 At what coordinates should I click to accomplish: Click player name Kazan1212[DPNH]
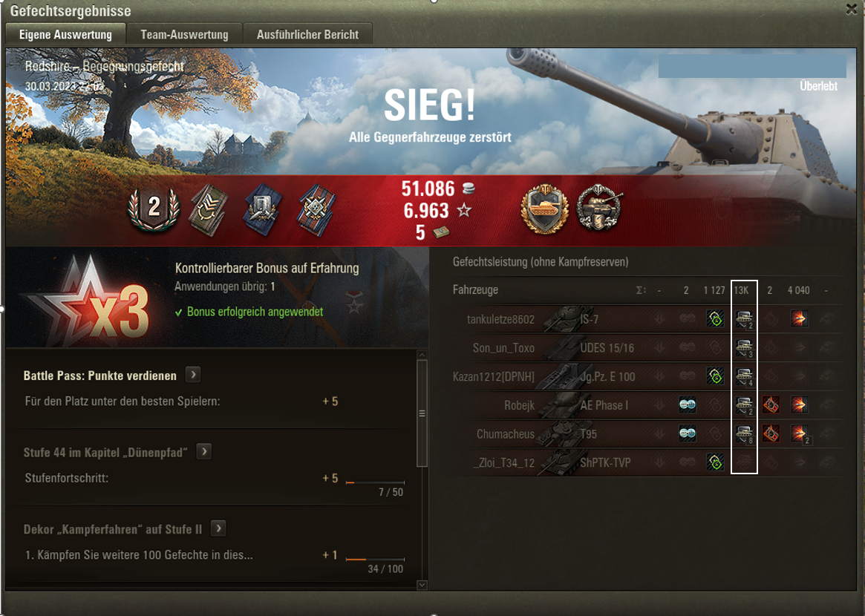[494, 377]
